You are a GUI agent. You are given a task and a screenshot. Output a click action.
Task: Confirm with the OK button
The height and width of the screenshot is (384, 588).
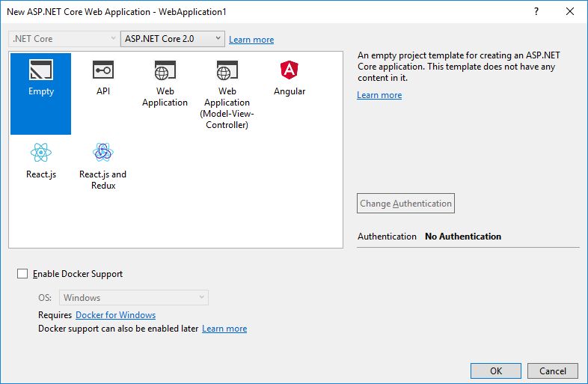point(496,371)
